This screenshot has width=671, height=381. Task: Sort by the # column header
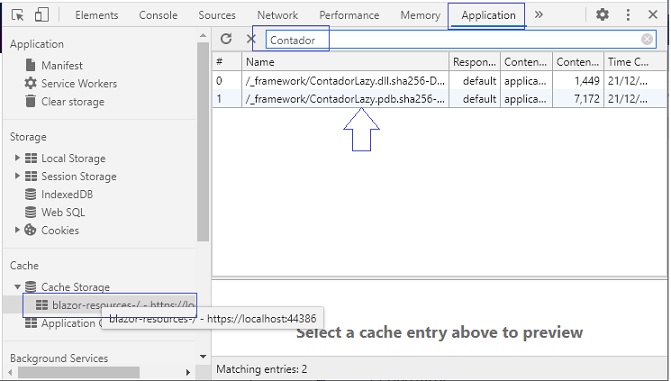click(x=227, y=62)
